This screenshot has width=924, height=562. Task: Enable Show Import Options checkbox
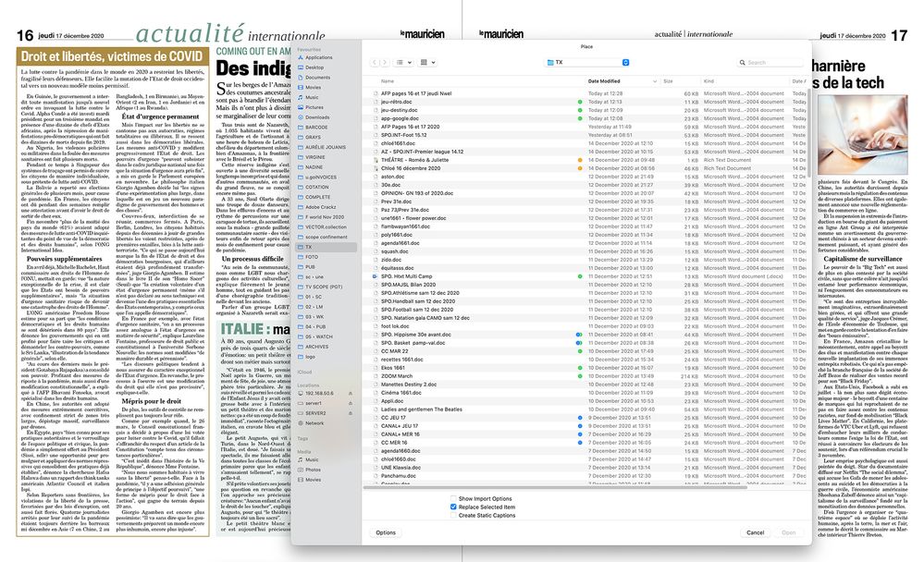click(453, 499)
